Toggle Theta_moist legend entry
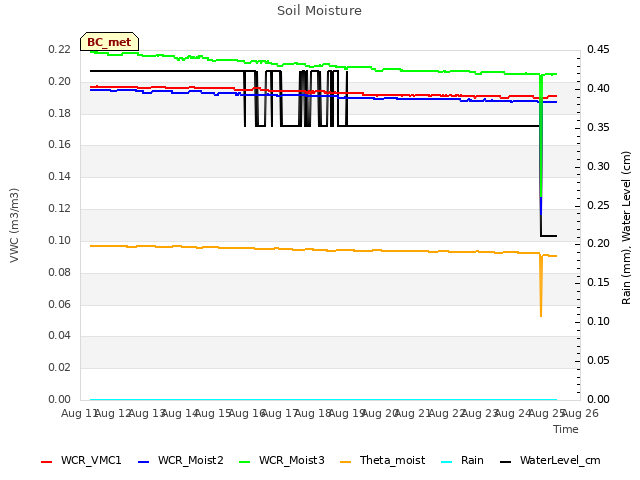 tap(382, 460)
